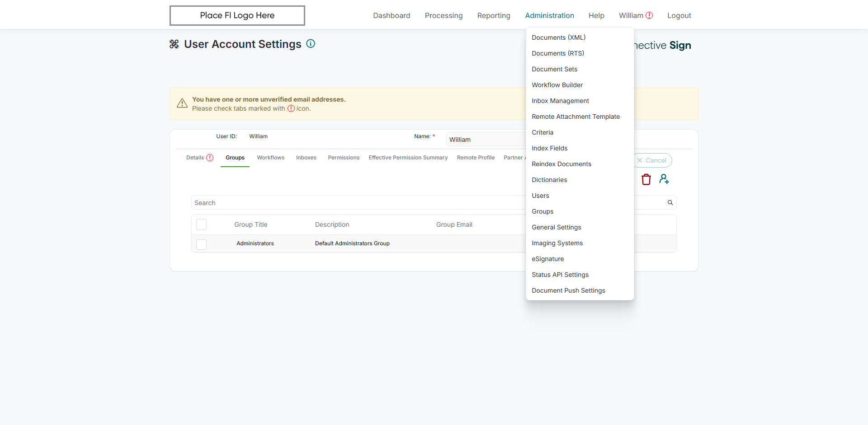Select Workflow Builder from Administration menu
The width and height of the screenshot is (868, 425).
pyautogui.click(x=557, y=85)
